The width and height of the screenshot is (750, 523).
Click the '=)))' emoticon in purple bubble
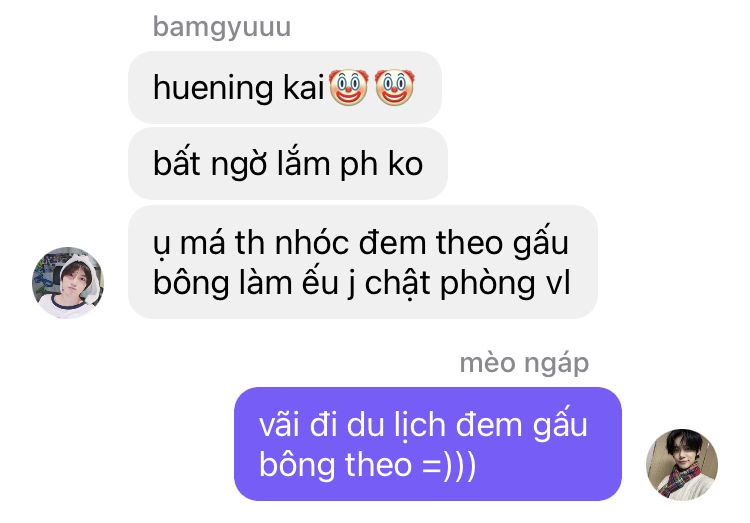pyautogui.click(x=450, y=465)
